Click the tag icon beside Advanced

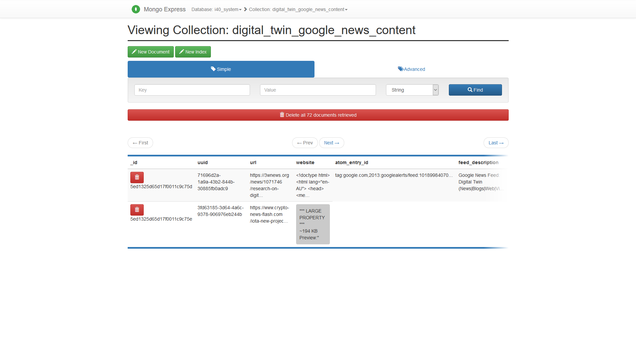pyautogui.click(x=400, y=69)
